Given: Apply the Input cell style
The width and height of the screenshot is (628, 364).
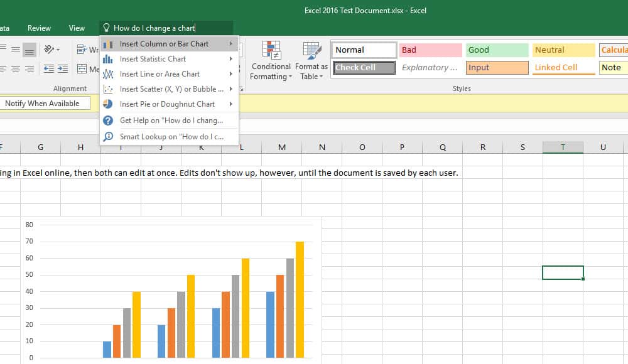Looking at the screenshot, I should (x=497, y=68).
